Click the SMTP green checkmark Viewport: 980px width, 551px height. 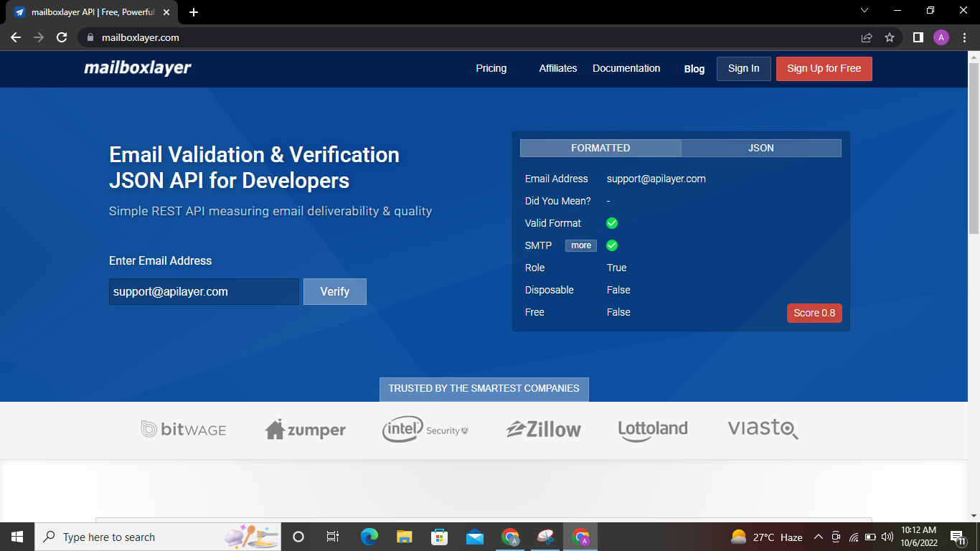tap(612, 245)
